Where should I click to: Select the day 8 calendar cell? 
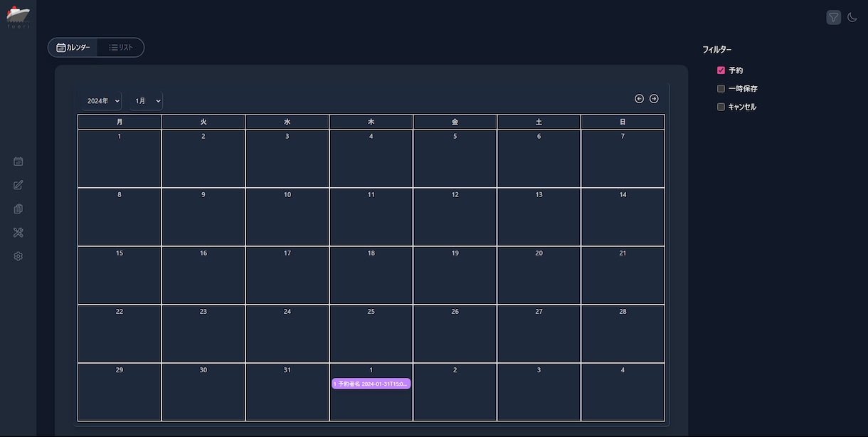coord(120,217)
